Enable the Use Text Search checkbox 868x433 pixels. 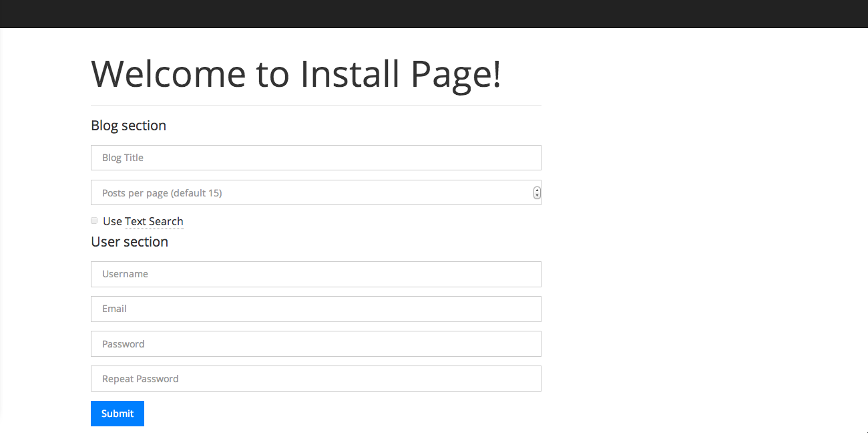click(94, 221)
